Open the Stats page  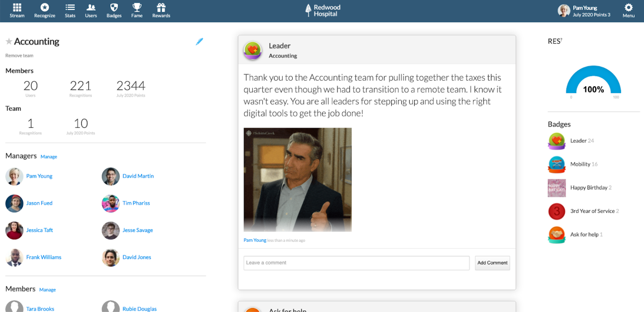(x=70, y=10)
